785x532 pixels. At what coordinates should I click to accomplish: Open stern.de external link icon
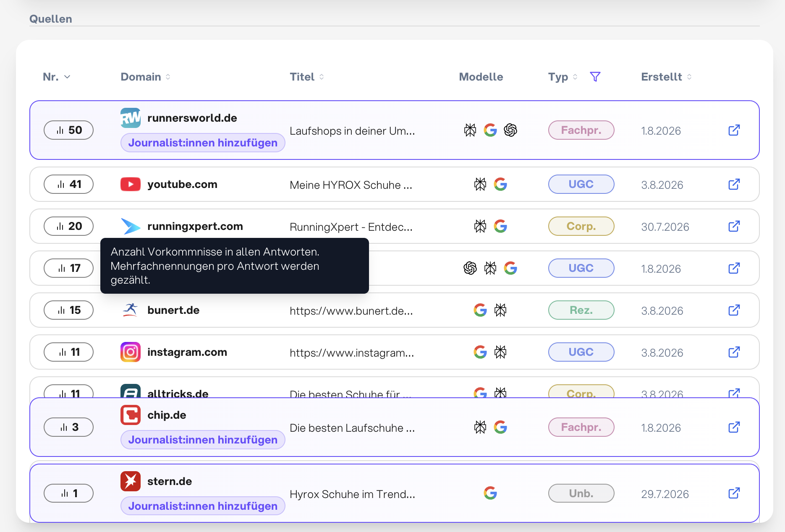click(x=734, y=493)
